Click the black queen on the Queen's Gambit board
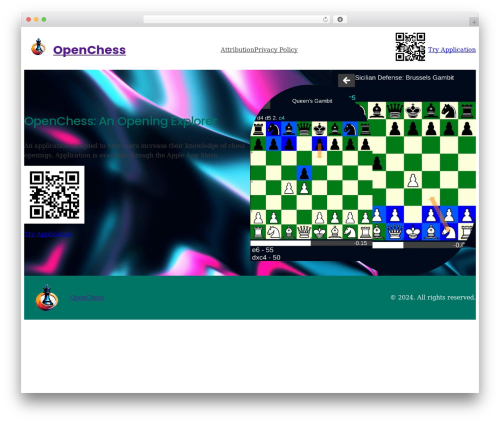 pyautogui.click(x=304, y=129)
